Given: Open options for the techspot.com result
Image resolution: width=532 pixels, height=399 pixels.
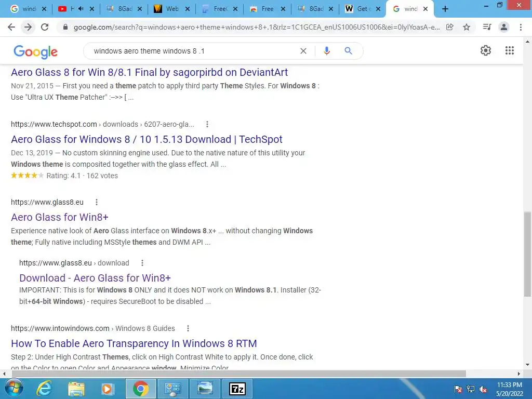Looking at the screenshot, I should click(x=207, y=124).
